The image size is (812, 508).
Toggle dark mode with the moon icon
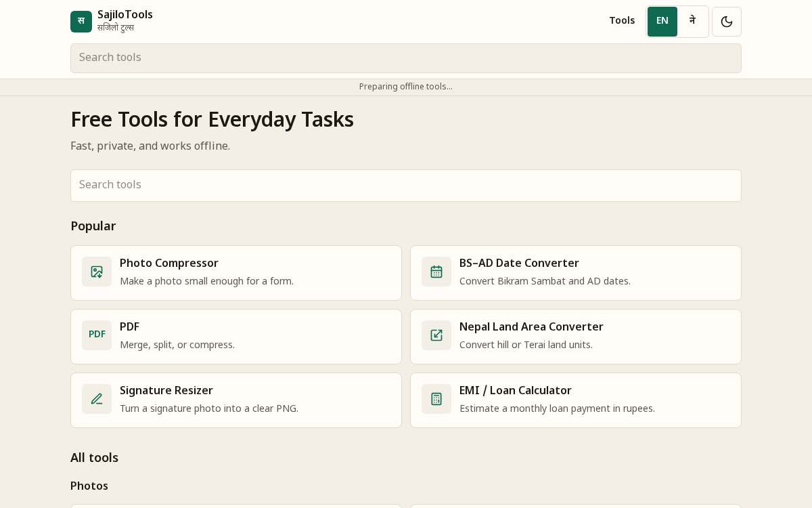pyautogui.click(x=727, y=22)
